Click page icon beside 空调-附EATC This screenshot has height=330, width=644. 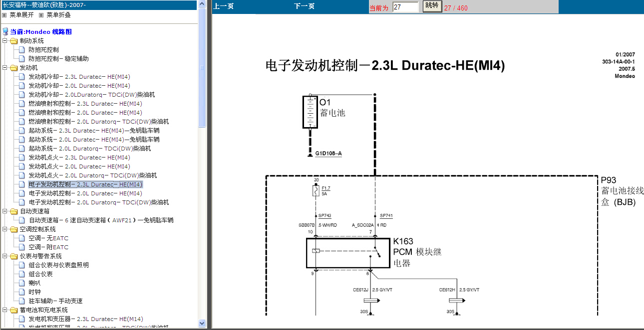pyautogui.click(x=22, y=247)
